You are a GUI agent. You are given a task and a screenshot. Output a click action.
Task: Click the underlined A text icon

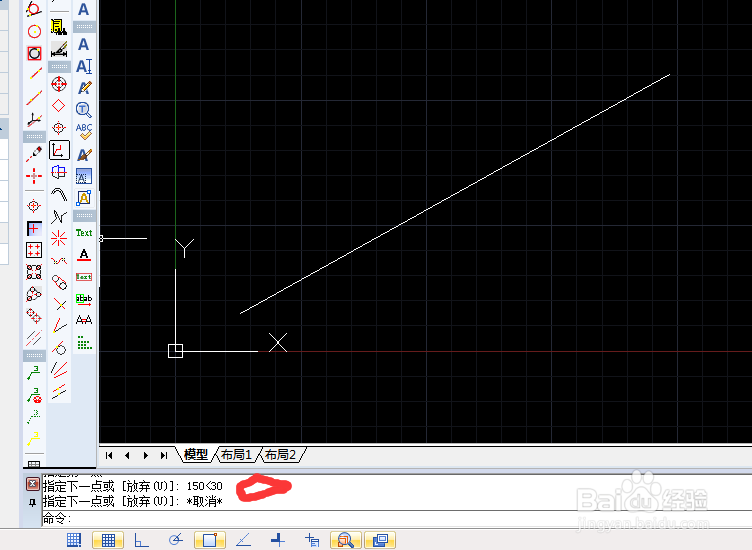(84, 255)
